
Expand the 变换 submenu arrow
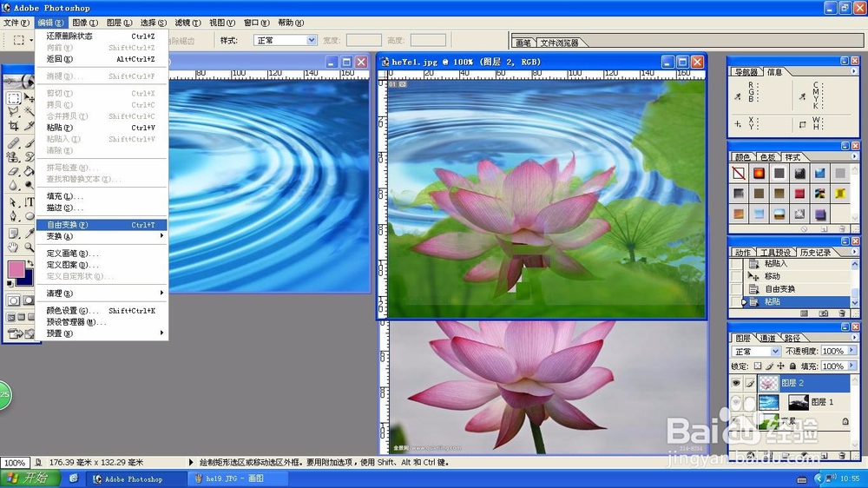point(161,236)
